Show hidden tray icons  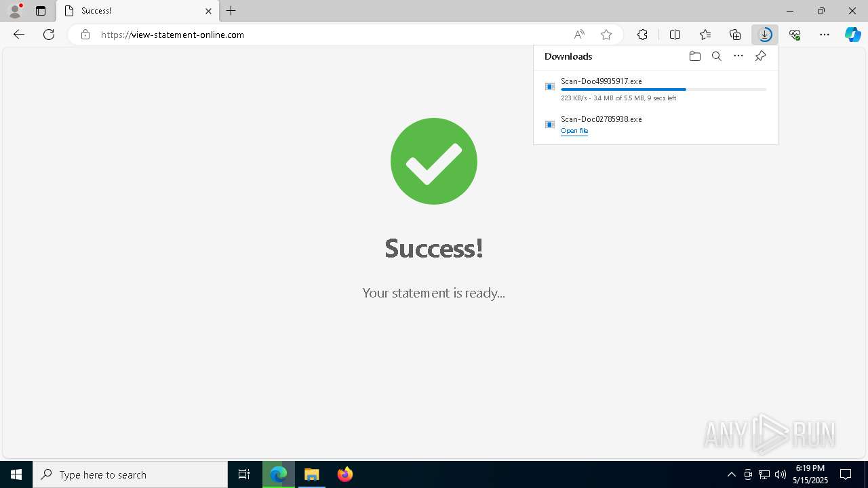(x=731, y=474)
